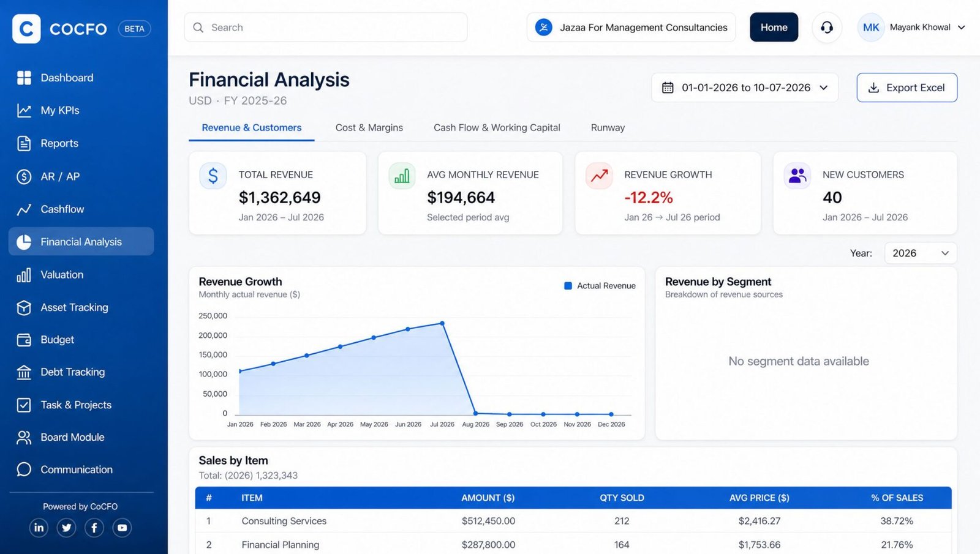Click the Revenue Growth trend icon
The image size is (980, 554).
[599, 176]
